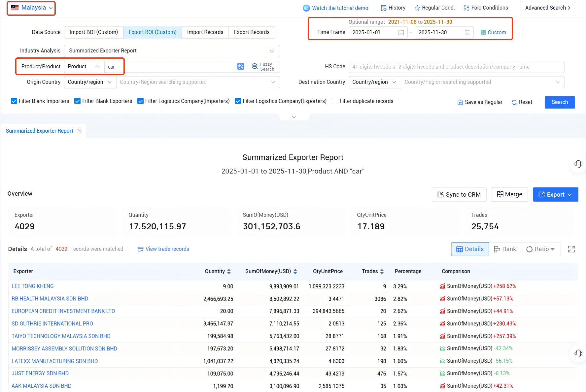Select Export BOE(Custom) data source

[x=153, y=32]
